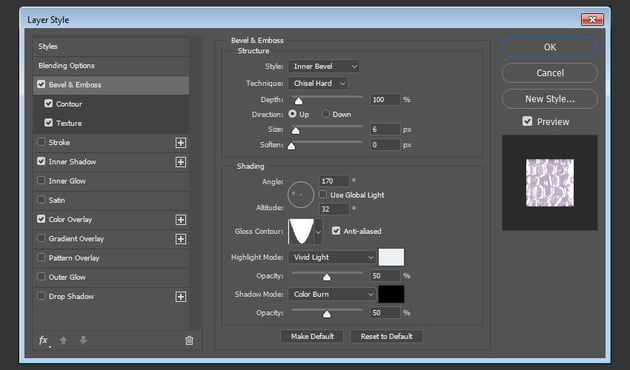Enable the Gradient Overlay checkbox
Screen dimensions: 630x370
click(x=41, y=238)
